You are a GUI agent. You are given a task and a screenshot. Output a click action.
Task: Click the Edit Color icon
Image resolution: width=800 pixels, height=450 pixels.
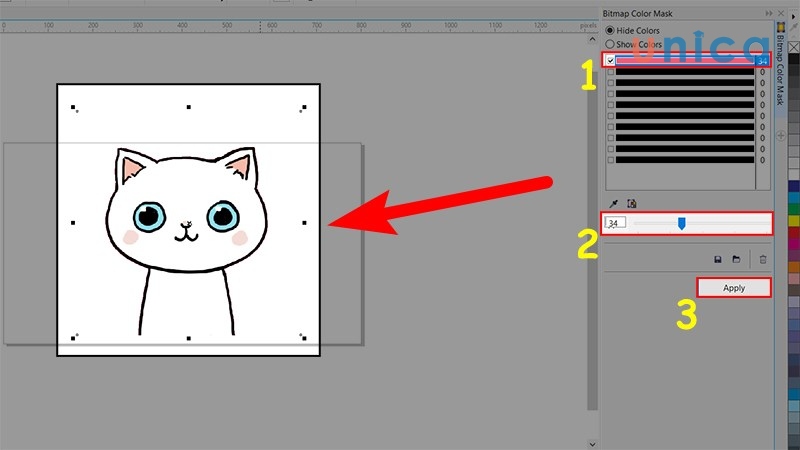pyautogui.click(x=630, y=202)
